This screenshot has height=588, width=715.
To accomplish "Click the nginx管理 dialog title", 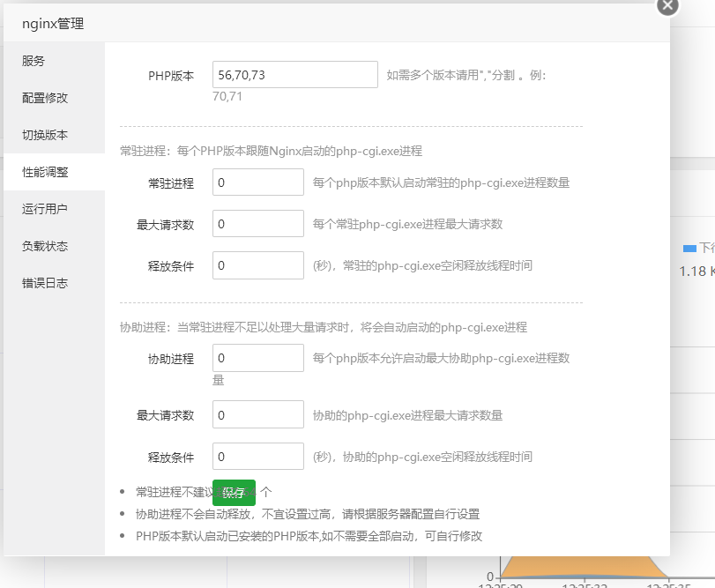I will [x=53, y=24].
